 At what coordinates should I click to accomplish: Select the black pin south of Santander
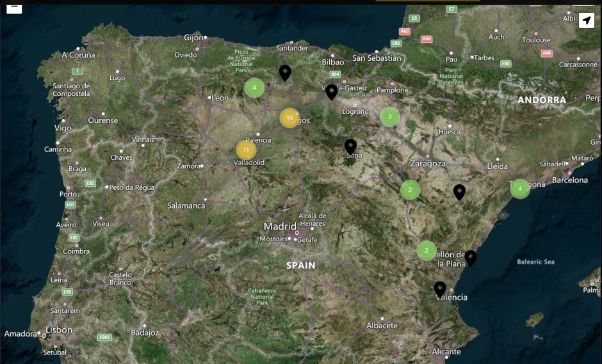[285, 72]
